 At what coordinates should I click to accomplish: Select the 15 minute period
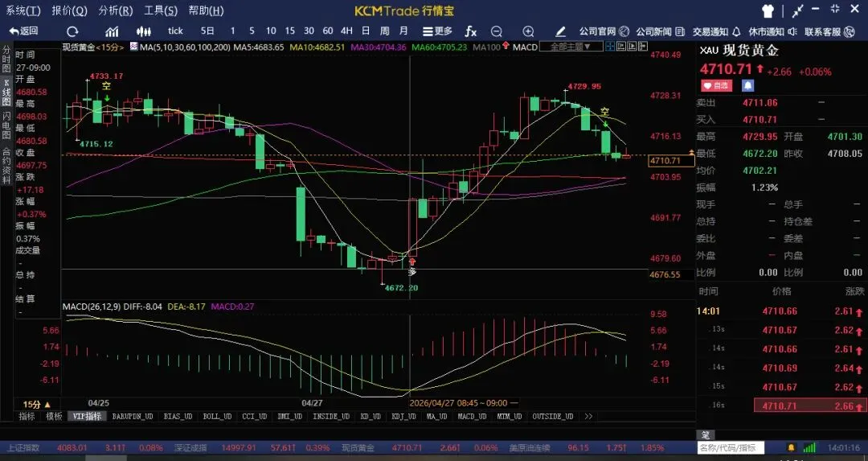[x=290, y=31]
